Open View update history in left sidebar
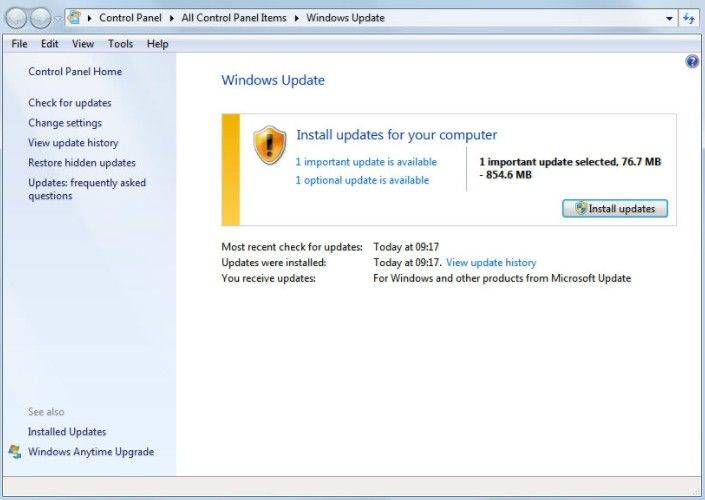Viewport: 705px width, 500px height. point(73,143)
